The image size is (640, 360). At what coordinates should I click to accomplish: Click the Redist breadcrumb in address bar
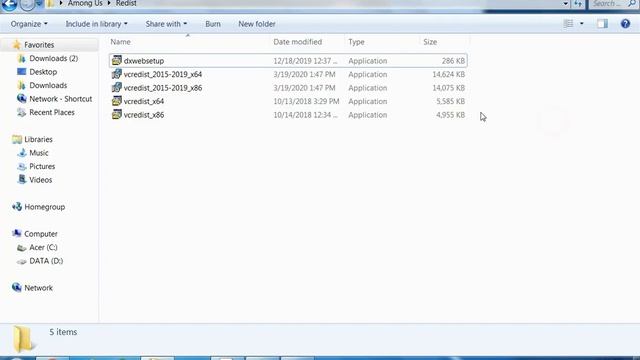(x=126, y=3)
